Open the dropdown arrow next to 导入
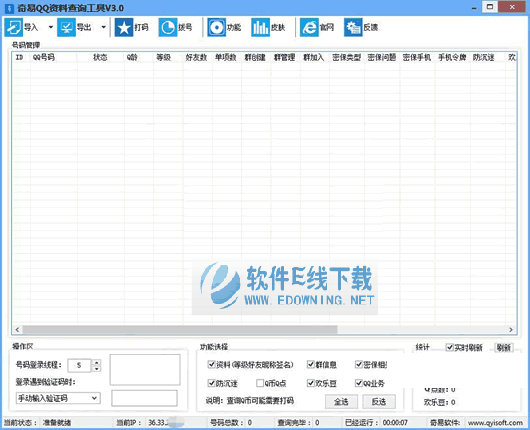This screenshot has width=530, height=430. pyautogui.click(x=51, y=27)
